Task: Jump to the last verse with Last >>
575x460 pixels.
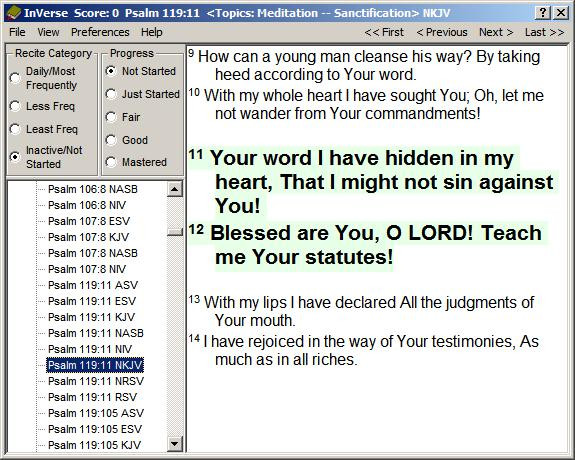Action: pyautogui.click(x=544, y=32)
